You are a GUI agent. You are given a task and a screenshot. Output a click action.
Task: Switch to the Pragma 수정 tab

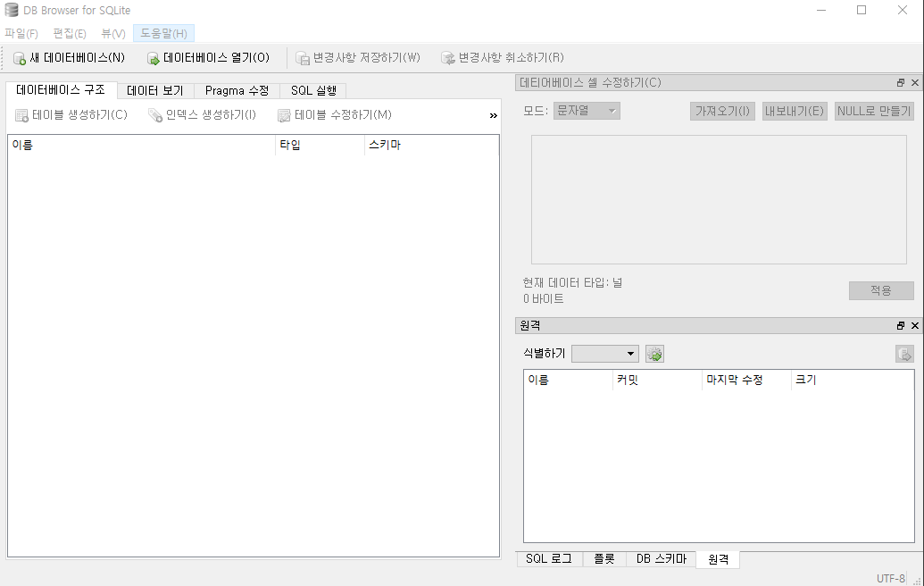[237, 91]
